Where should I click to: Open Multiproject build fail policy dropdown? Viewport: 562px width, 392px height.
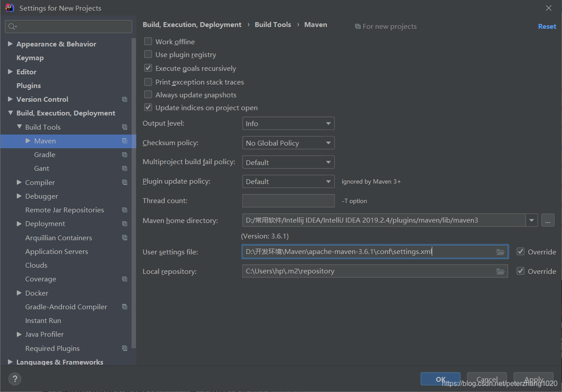(x=288, y=162)
